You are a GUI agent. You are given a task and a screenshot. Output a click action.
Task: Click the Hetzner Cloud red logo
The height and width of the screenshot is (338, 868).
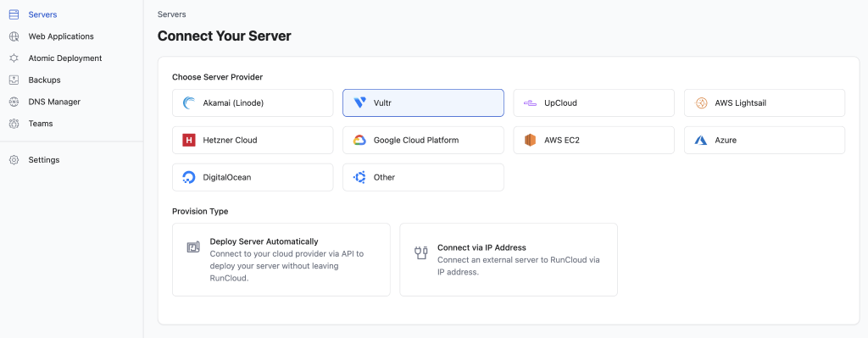(189, 140)
